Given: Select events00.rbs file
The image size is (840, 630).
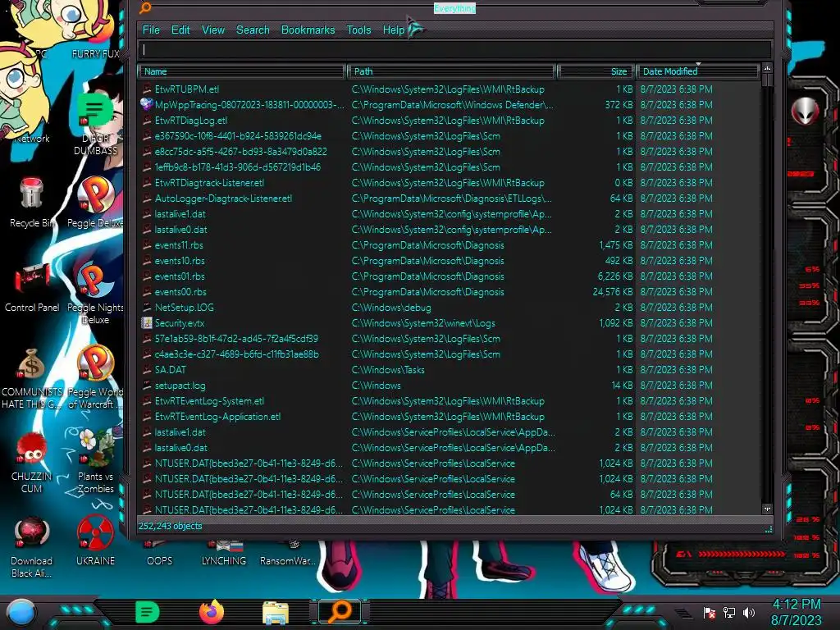Looking at the screenshot, I should pos(180,292).
